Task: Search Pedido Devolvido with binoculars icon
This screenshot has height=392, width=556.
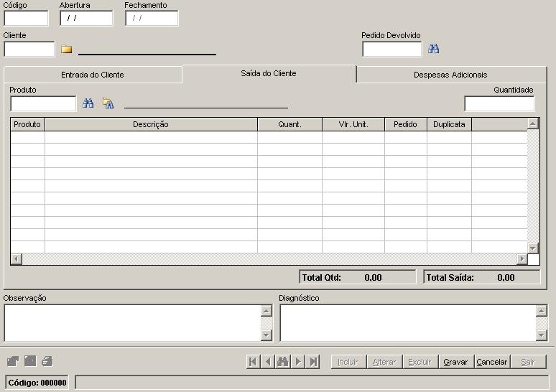Action: 433,49
